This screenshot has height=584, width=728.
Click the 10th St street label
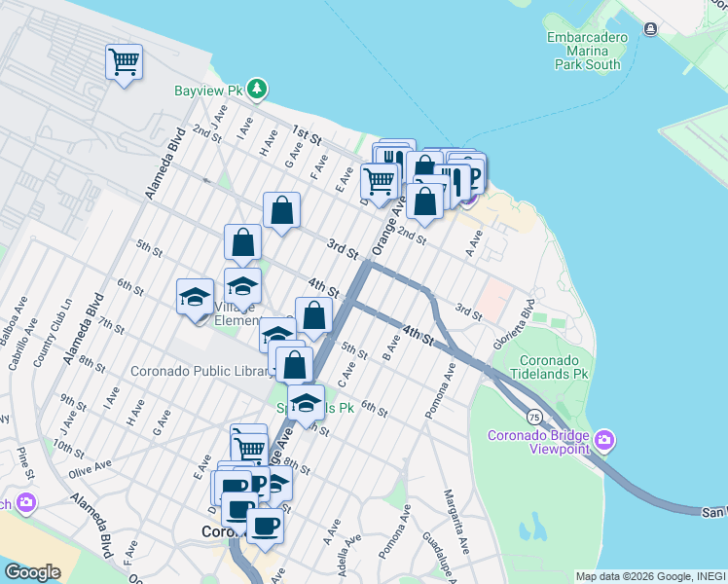68,449
